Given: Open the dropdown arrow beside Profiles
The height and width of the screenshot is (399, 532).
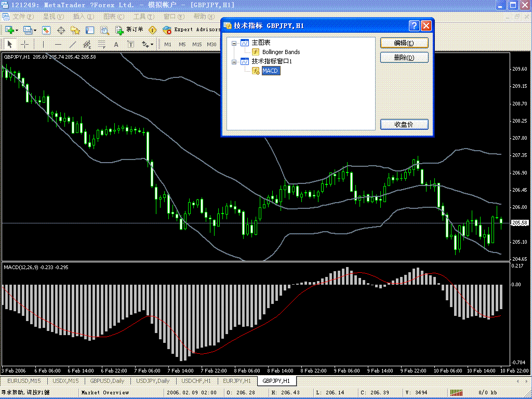Looking at the screenshot, I should 35,31.
